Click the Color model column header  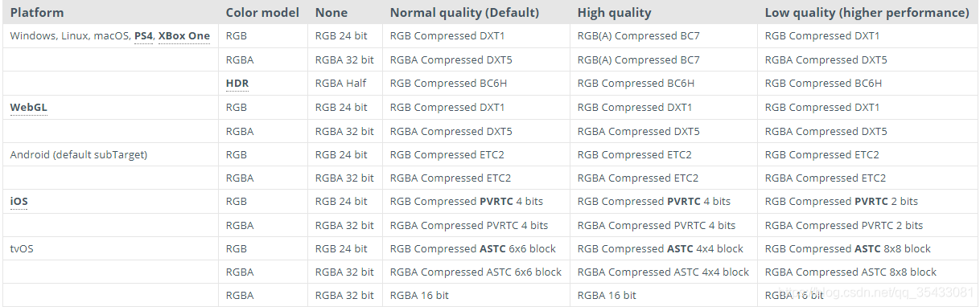pyautogui.click(x=262, y=13)
